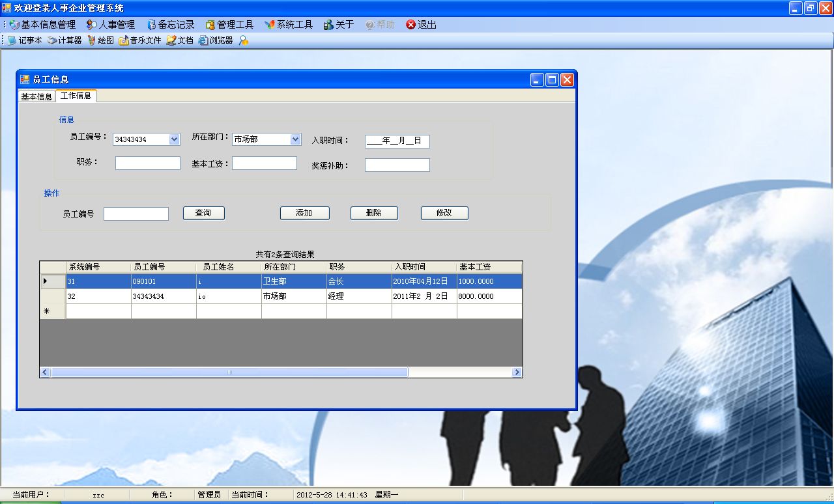This screenshot has height=504, width=834.
Task: Open 文档 from the toolbar
Action: 180,40
